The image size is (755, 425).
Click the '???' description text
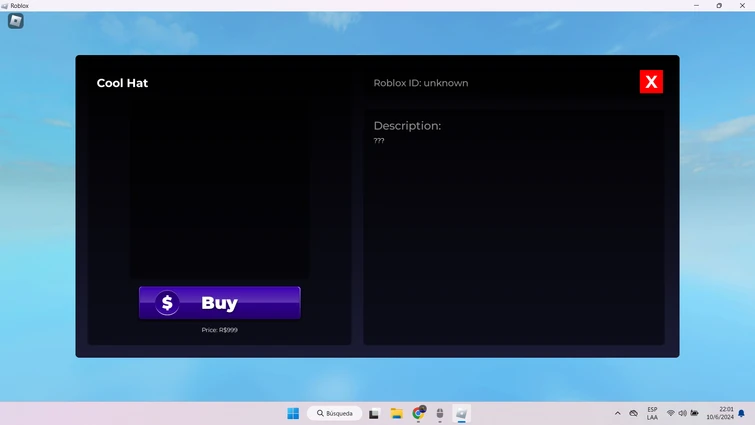(x=379, y=141)
